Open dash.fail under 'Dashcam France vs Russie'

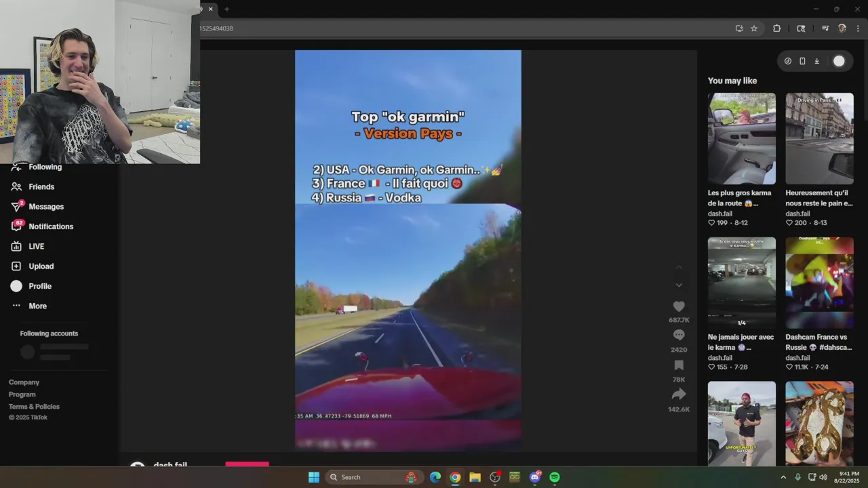(797, 358)
